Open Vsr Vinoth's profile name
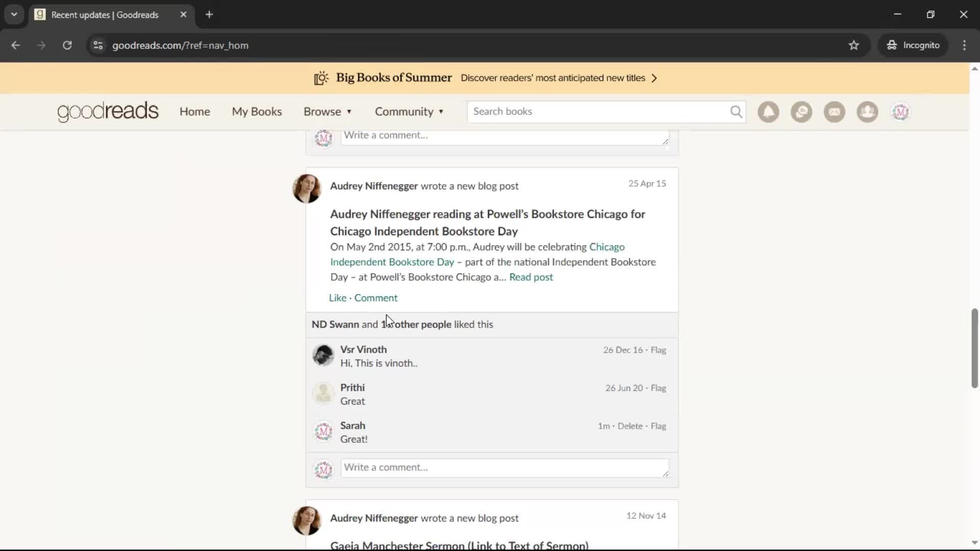980x551 pixels. [363, 349]
